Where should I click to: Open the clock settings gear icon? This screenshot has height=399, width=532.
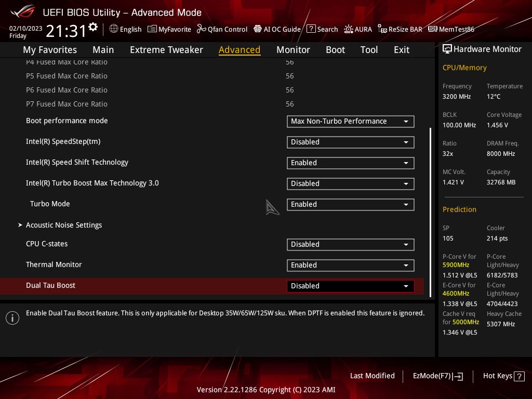coord(93,27)
